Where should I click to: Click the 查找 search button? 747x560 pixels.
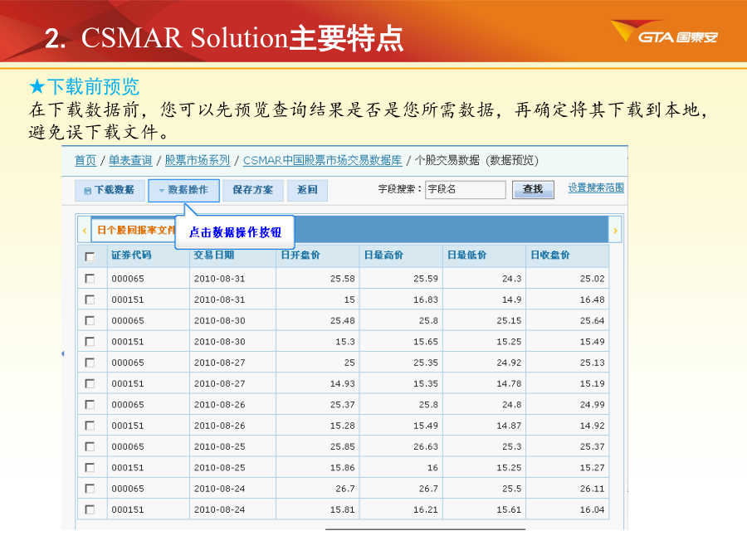click(x=533, y=189)
